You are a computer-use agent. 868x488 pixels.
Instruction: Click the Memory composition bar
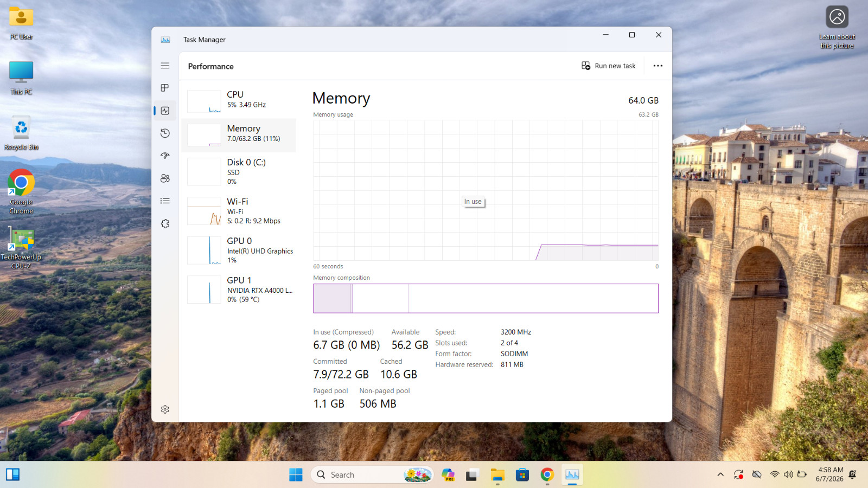pos(486,298)
